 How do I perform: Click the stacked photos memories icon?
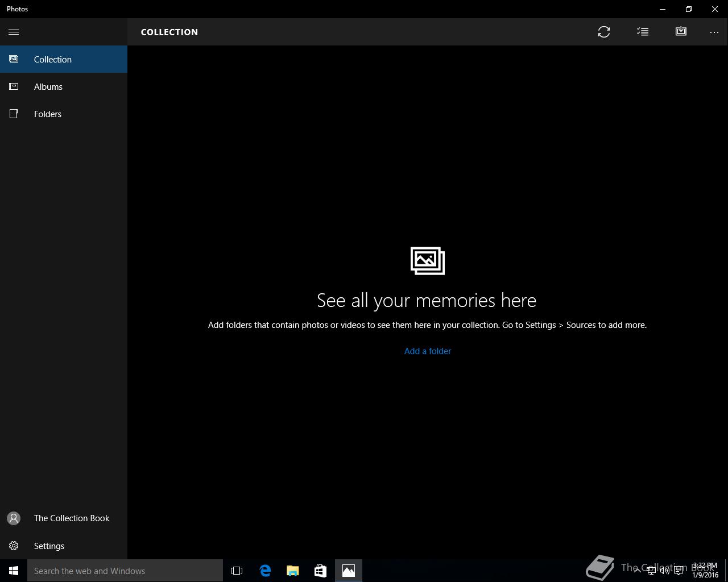click(x=428, y=261)
